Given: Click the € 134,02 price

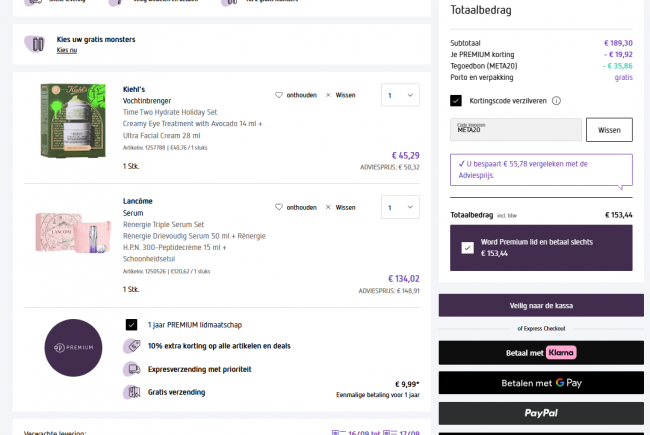Looking at the screenshot, I should [x=404, y=279].
